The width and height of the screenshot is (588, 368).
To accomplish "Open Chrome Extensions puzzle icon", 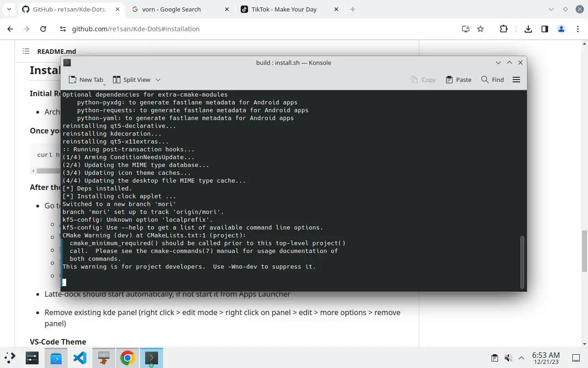I will pyautogui.click(x=503, y=29).
